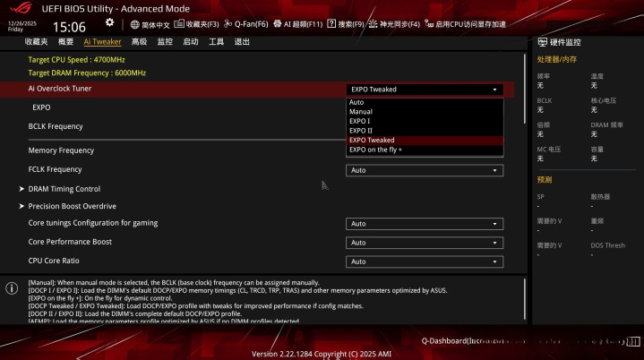
Task: Click Target CPU Speed : 4700MHz text
Action: point(76,59)
